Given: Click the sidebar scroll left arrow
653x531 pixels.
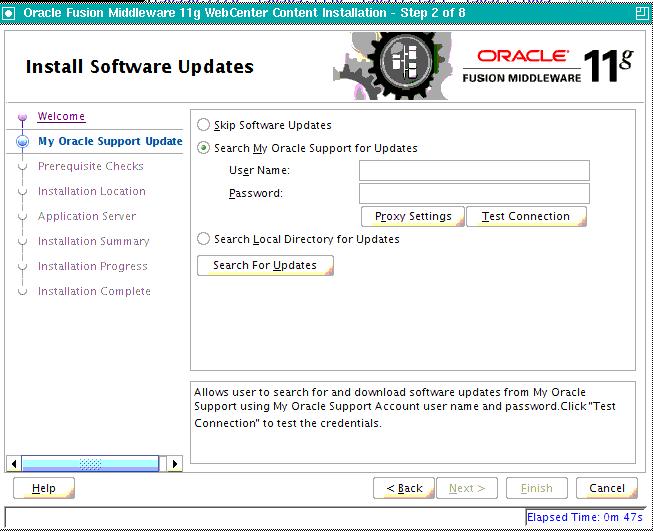Looking at the screenshot, I should point(14,464).
